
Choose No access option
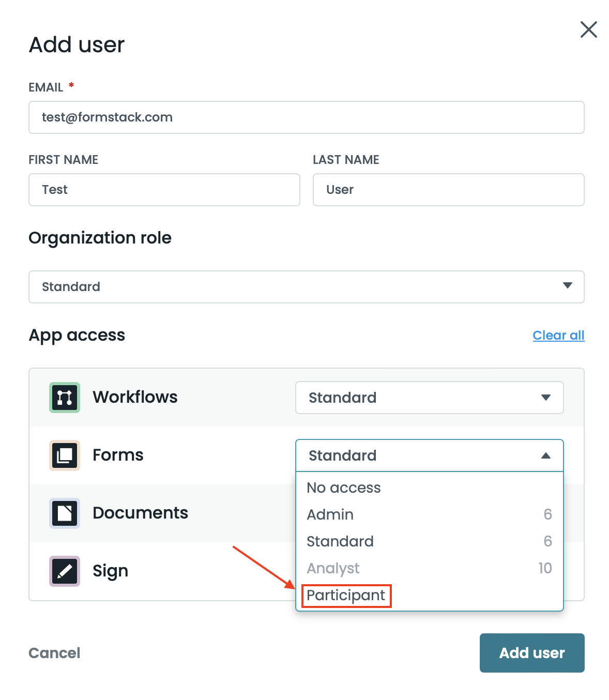(x=344, y=488)
